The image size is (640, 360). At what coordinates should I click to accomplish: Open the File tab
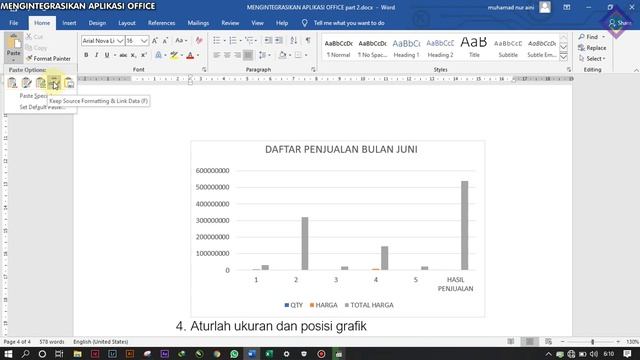pos(13,23)
